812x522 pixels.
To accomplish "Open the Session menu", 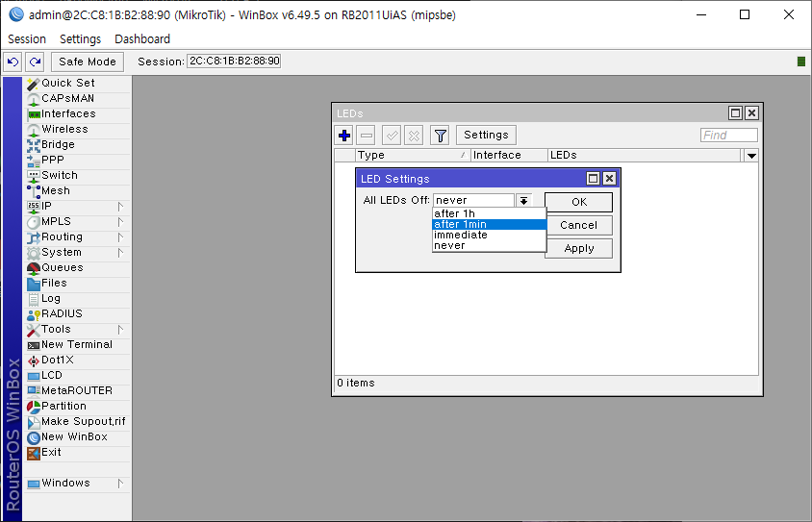I will [x=27, y=39].
